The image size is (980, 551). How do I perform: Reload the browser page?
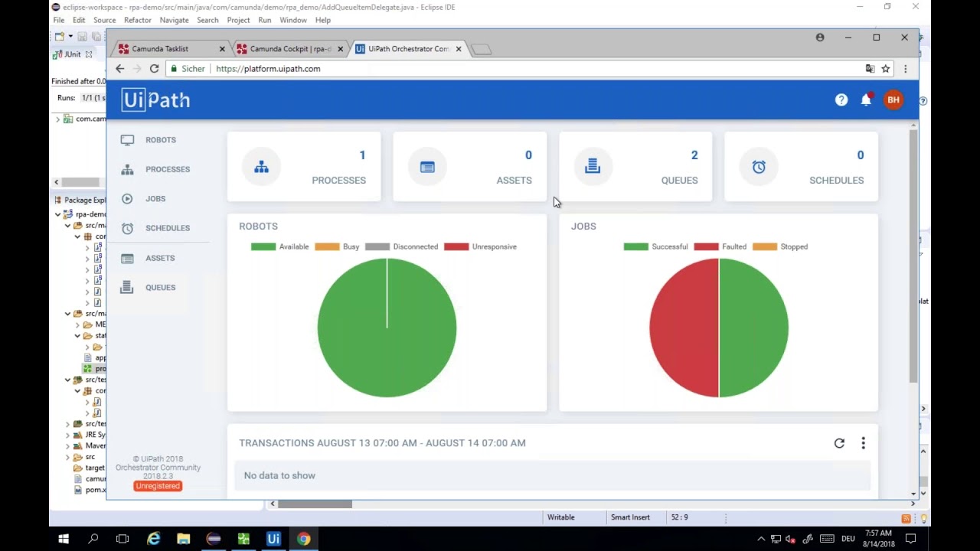(154, 69)
